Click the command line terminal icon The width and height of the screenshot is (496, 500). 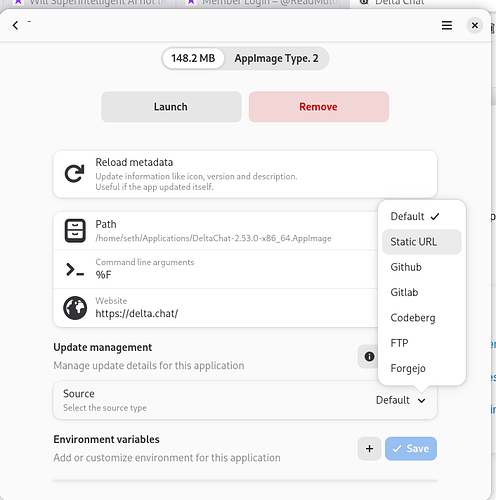pyautogui.click(x=75, y=269)
